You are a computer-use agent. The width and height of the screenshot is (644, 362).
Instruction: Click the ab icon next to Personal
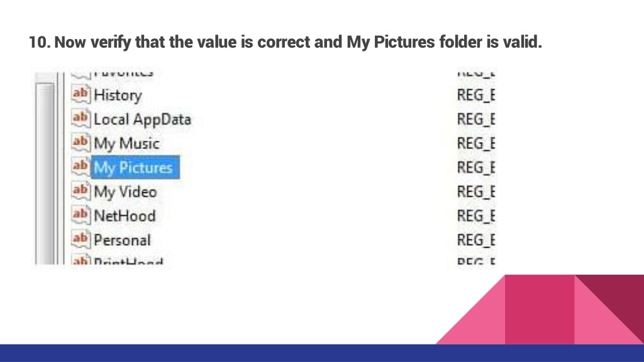click(x=81, y=239)
